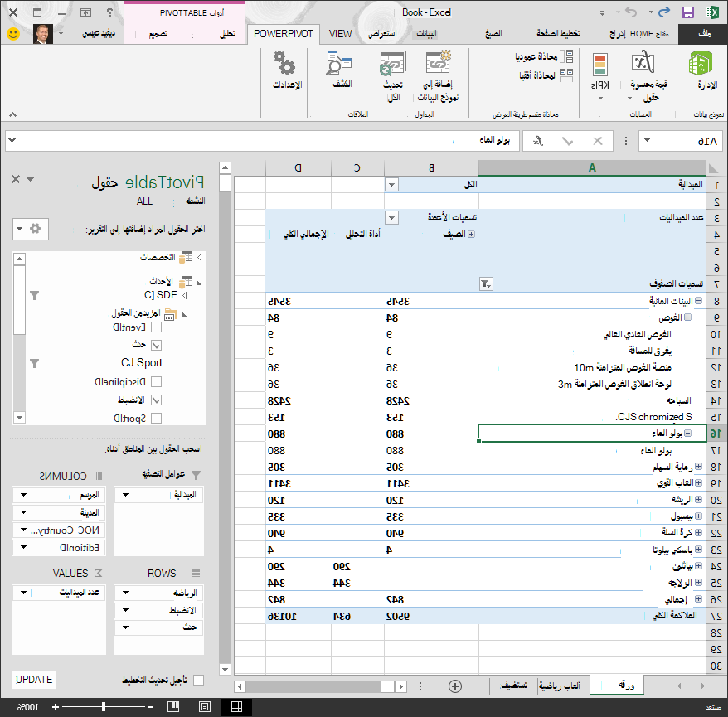Viewport: 728px width, 717px height.
Task: Click the formula bar Cancel X icon
Action: click(x=598, y=141)
